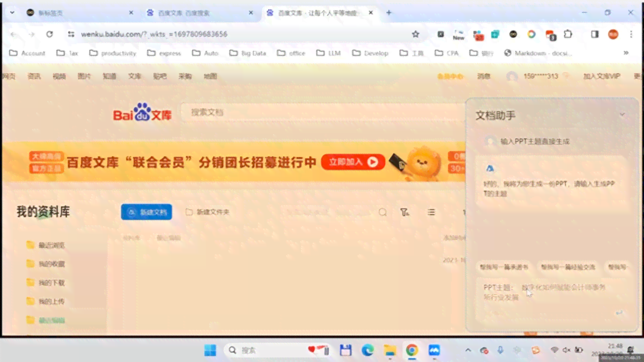Click the Baidu Wenku logo
This screenshot has width=644, height=362.
(142, 113)
